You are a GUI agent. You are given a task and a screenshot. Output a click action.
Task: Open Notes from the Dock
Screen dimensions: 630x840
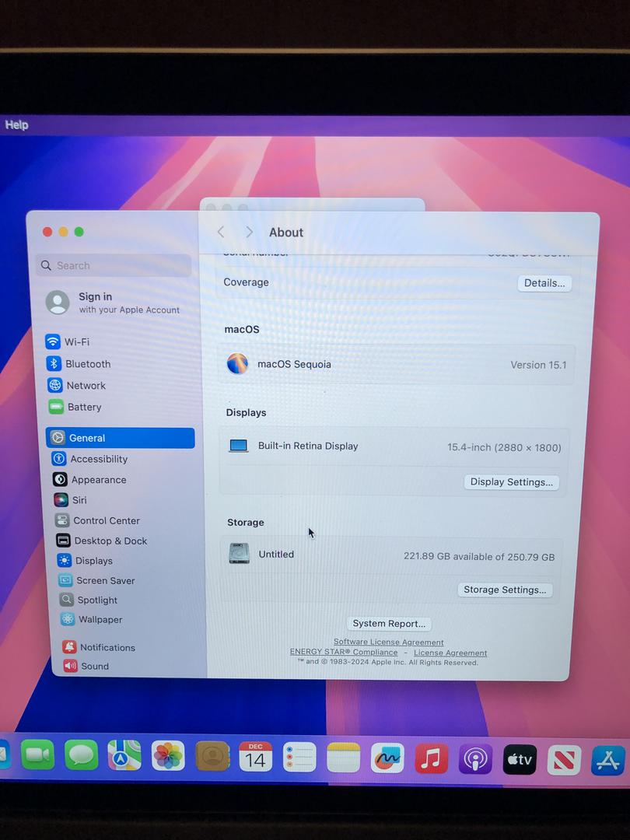pyautogui.click(x=344, y=758)
